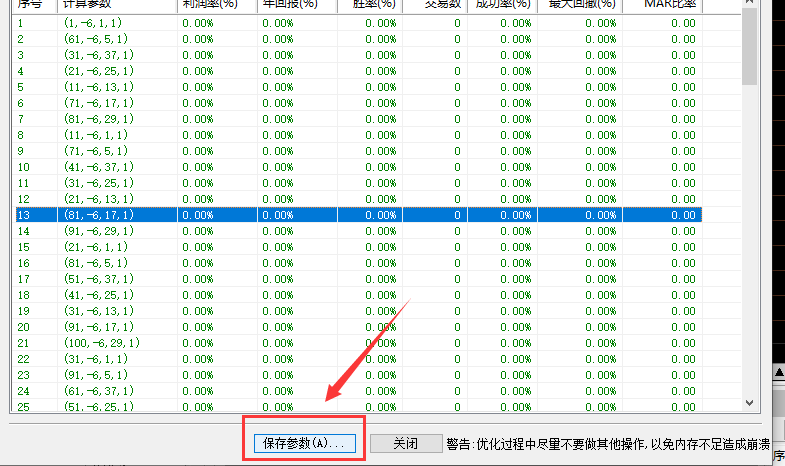Select the row with parameters (31,-6,37,1)
The width and height of the screenshot is (785, 466).
click(x=358, y=55)
